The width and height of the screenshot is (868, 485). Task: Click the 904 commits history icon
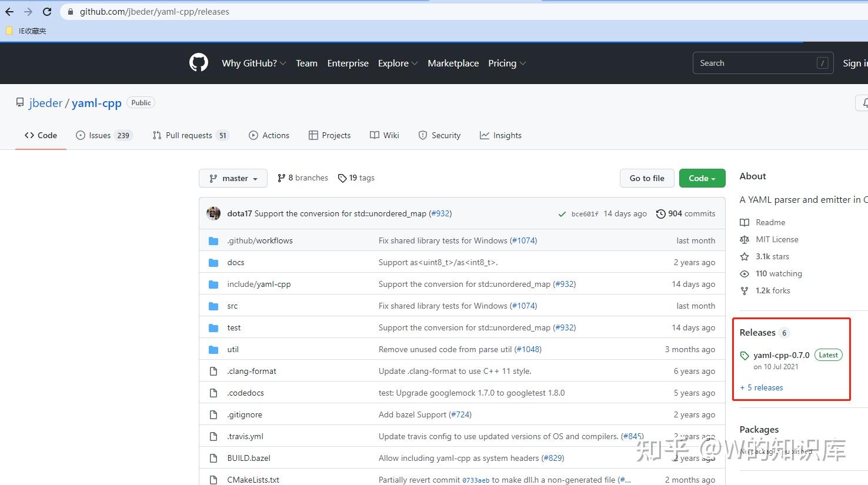click(x=661, y=214)
